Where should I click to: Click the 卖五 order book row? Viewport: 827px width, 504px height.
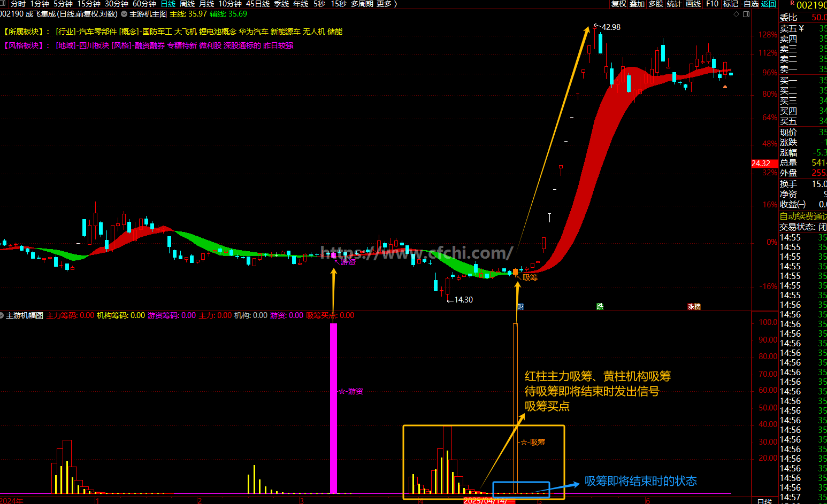click(803, 28)
